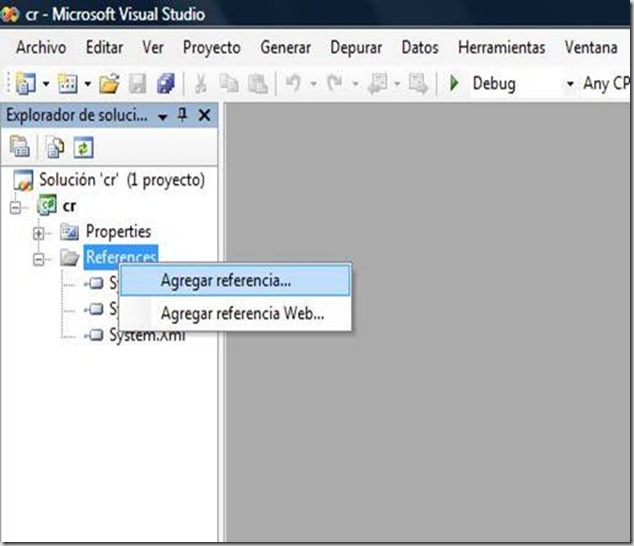Open the Ver menu
Screen dimensions: 634x546
point(153,48)
